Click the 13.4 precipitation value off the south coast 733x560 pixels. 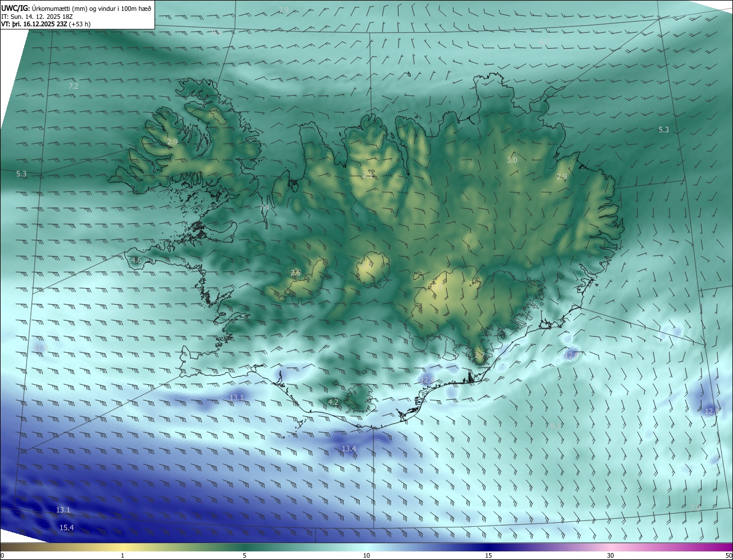(349, 448)
